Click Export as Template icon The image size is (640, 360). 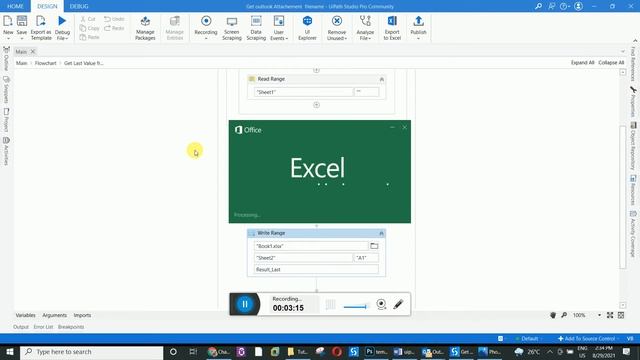[41, 21]
